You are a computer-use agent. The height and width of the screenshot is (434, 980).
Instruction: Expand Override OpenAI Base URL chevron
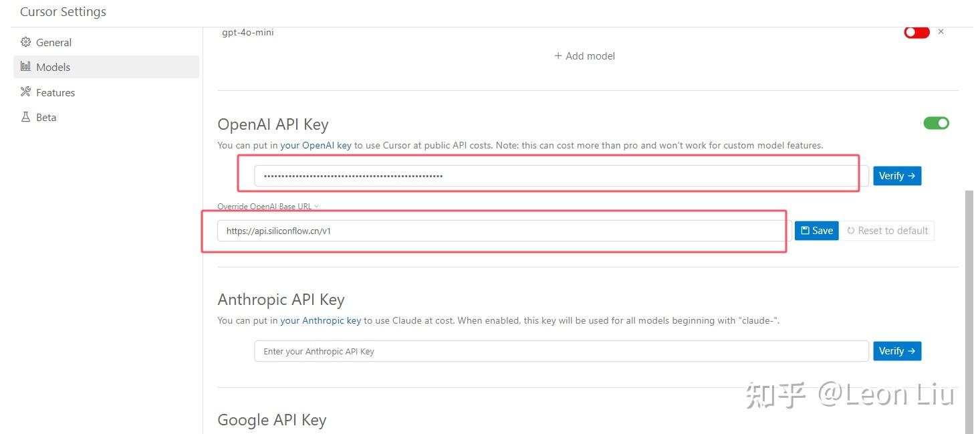coord(317,207)
